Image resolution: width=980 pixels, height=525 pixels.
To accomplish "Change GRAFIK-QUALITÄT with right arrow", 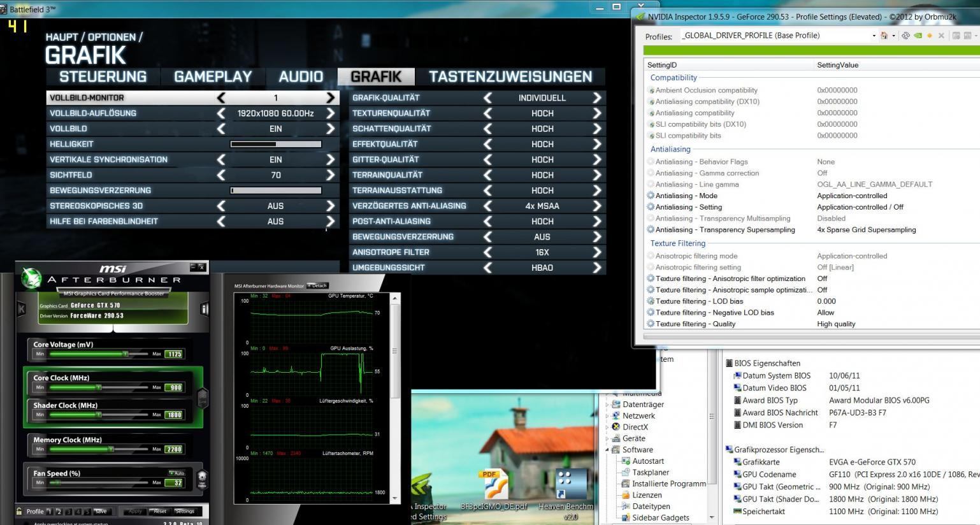I will coord(597,97).
